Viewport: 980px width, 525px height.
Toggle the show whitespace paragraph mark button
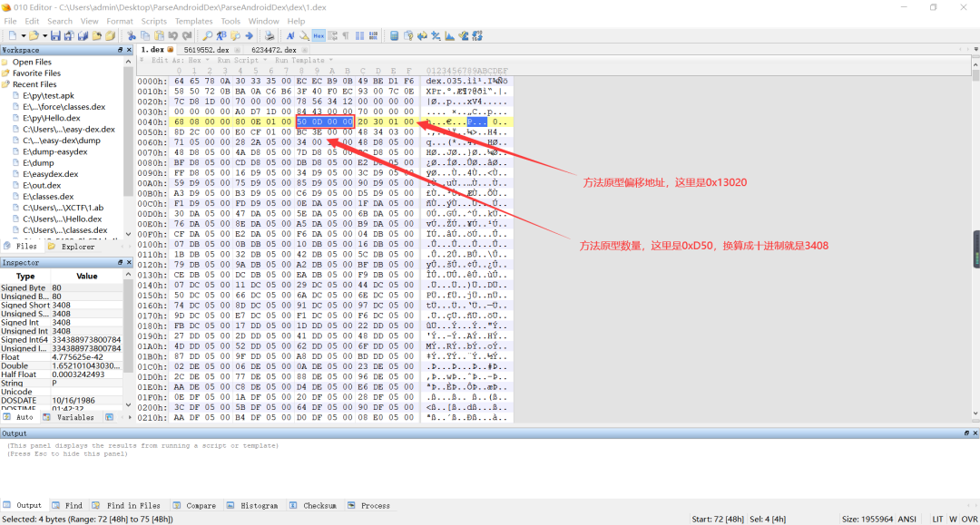pyautogui.click(x=346, y=35)
